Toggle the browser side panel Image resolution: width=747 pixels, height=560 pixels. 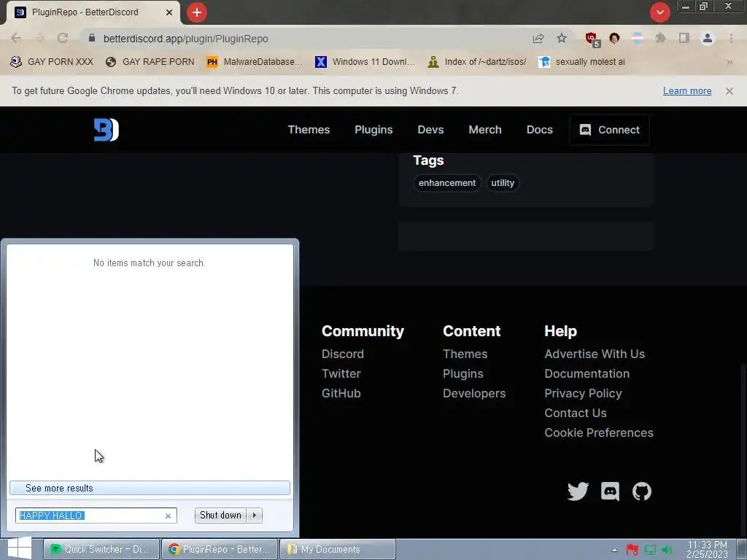[x=684, y=38]
